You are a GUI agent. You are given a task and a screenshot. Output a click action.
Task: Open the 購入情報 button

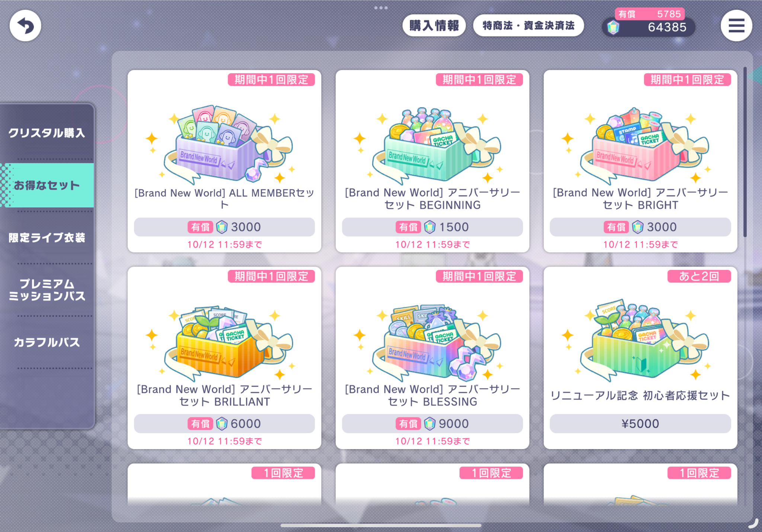coord(434,26)
